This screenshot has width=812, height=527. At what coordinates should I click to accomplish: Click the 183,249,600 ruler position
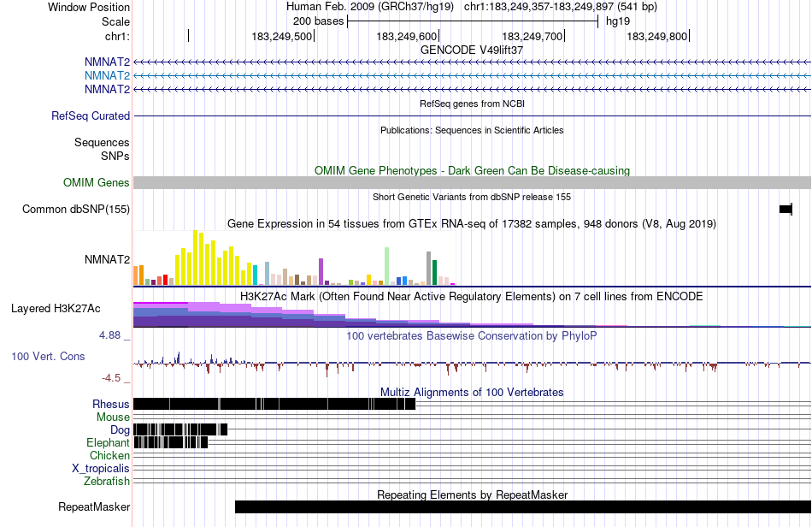point(407,36)
